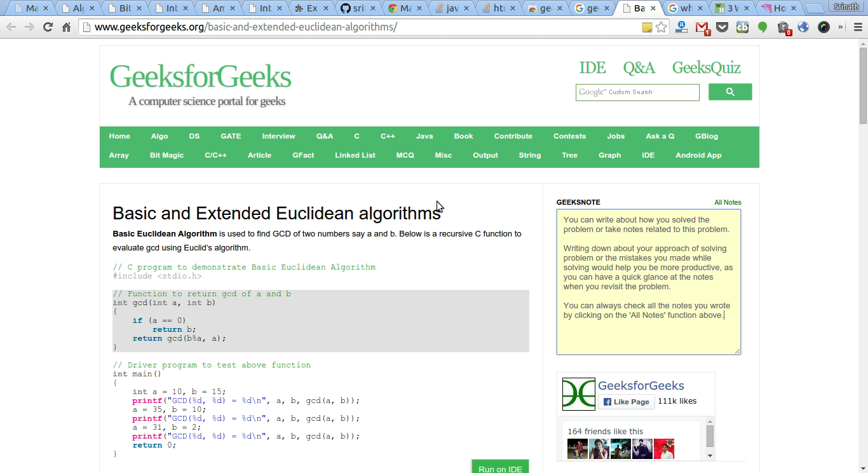The image size is (868, 473).
Task: Open the Android App link in navbar
Action: pyautogui.click(x=698, y=155)
